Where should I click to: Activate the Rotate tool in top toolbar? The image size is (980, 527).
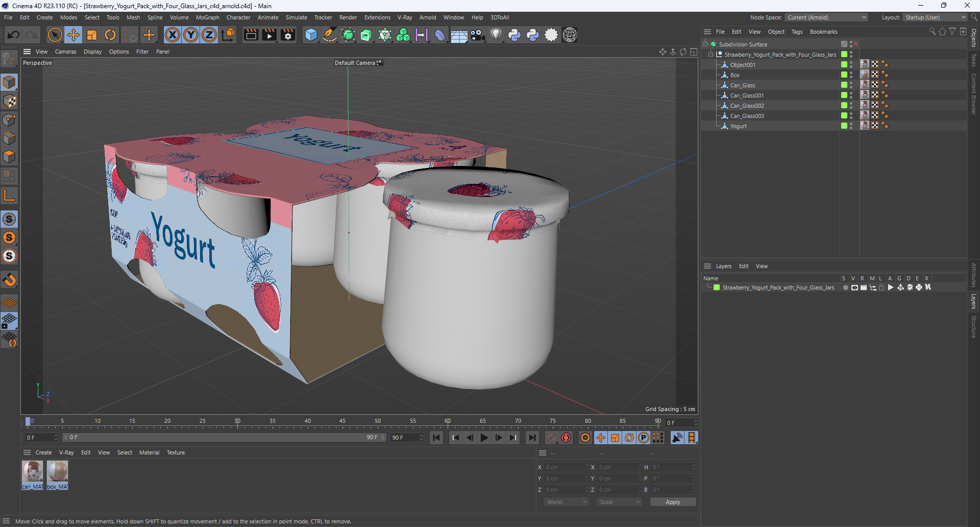pyautogui.click(x=110, y=35)
